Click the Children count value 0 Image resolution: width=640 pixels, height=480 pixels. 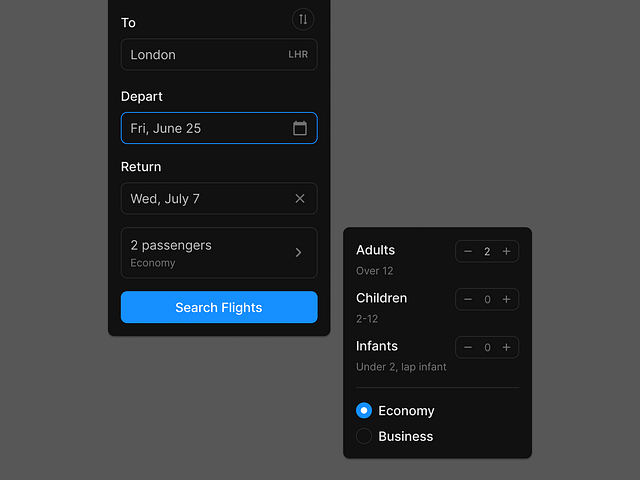[x=487, y=300]
